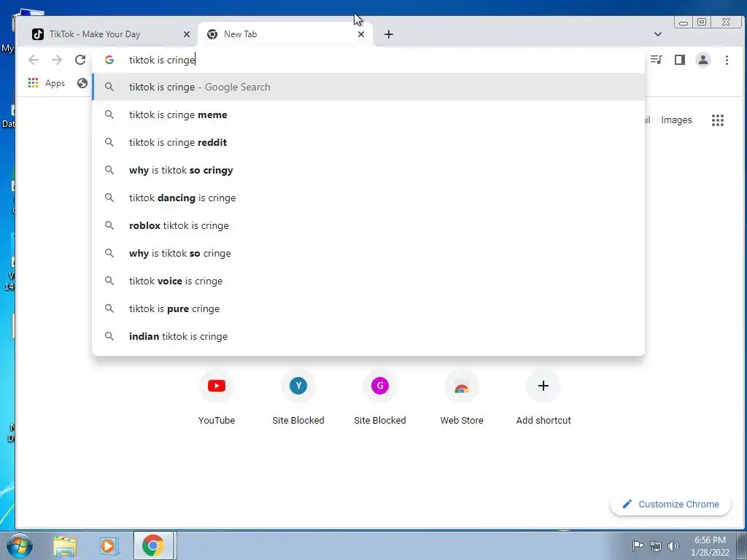Choose suggestion "tiktok voice is cringe"
This screenshot has width=747, height=560.
point(368,281)
